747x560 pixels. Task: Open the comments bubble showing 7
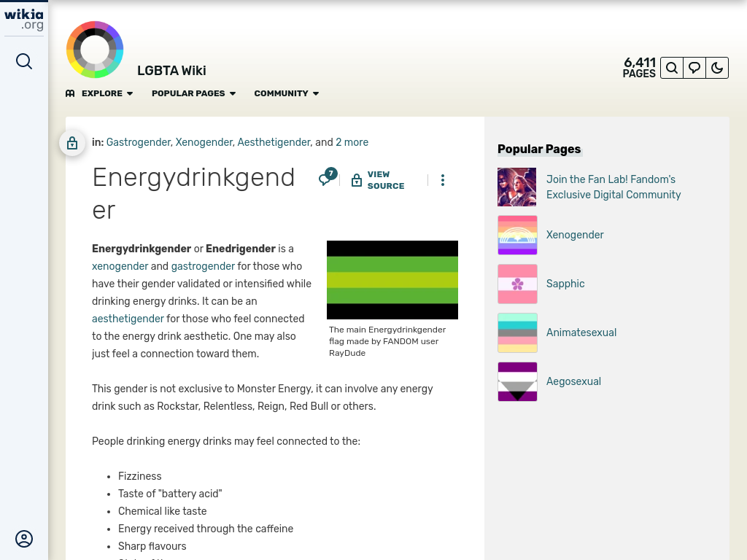(328, 176)
